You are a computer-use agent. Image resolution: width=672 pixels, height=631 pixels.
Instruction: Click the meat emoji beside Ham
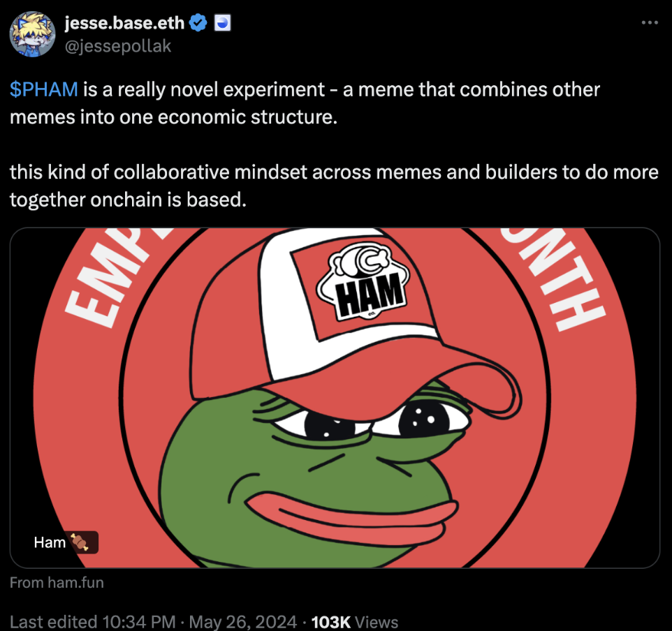(x=80, y=542)
